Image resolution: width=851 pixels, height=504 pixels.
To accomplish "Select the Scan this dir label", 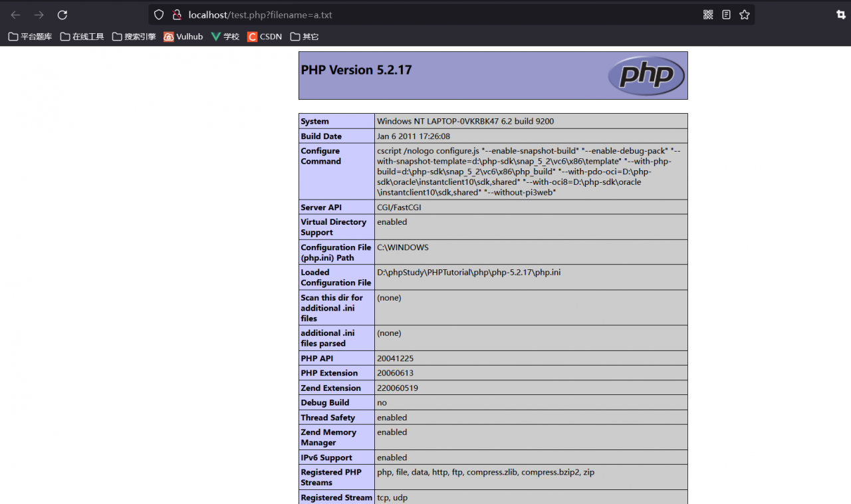I will [332, 308].
